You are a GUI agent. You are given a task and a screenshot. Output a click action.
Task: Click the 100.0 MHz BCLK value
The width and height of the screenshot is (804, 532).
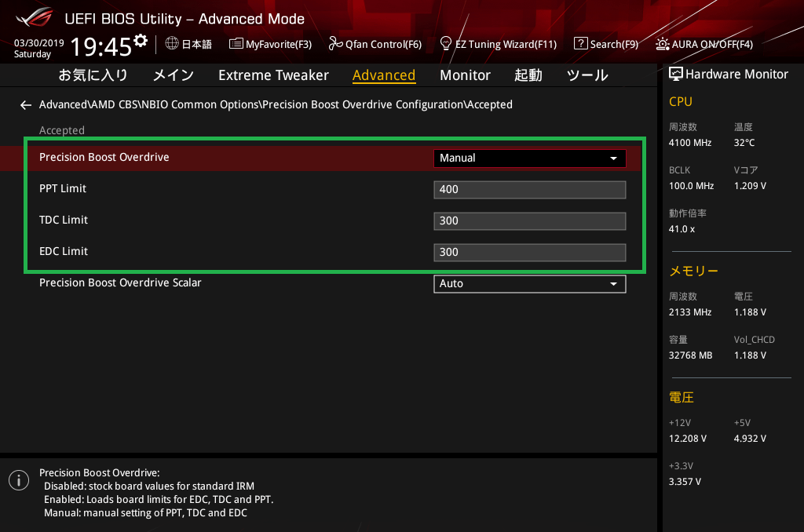point(691,186)
